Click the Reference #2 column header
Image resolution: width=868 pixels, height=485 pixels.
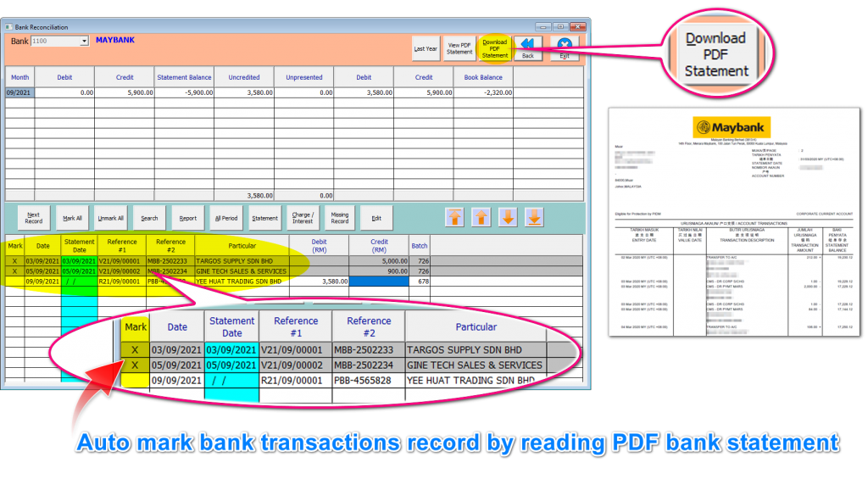click(170, 246)
